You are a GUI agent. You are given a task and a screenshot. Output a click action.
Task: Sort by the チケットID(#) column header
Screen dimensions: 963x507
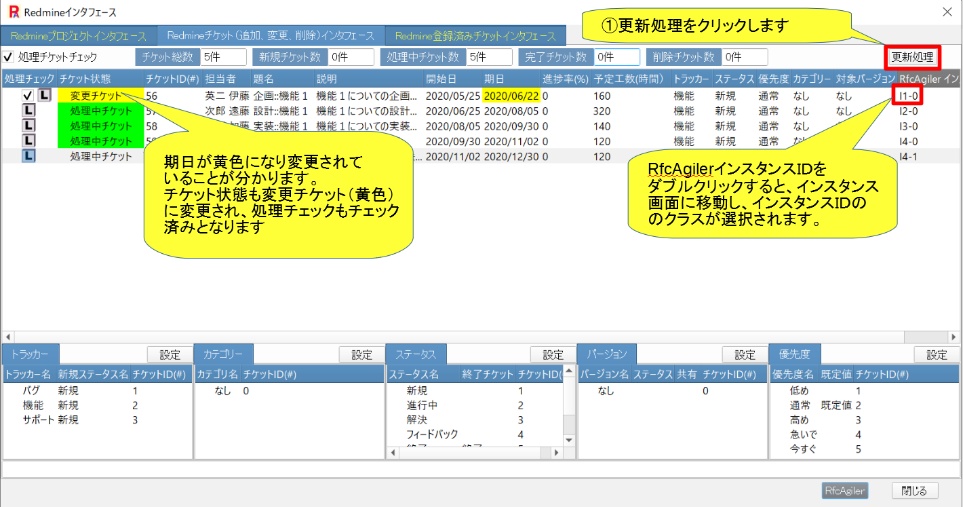click(x=173, y=79)
